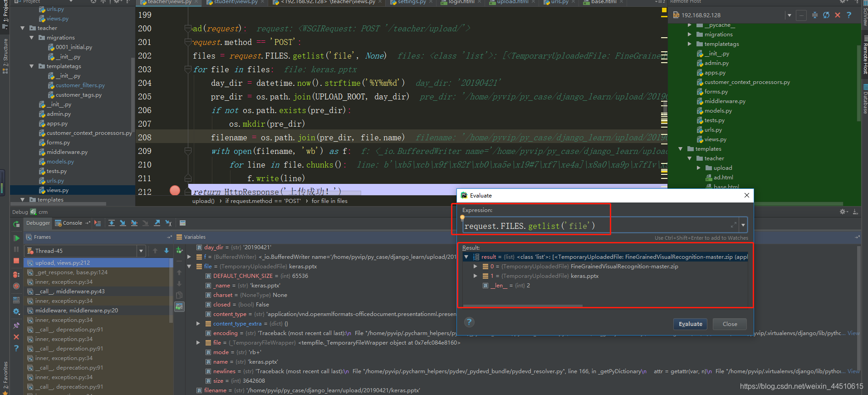Toggle showing watches in Variables tab
Viewport: 868px width, 395px height.
tap(179, 307)
